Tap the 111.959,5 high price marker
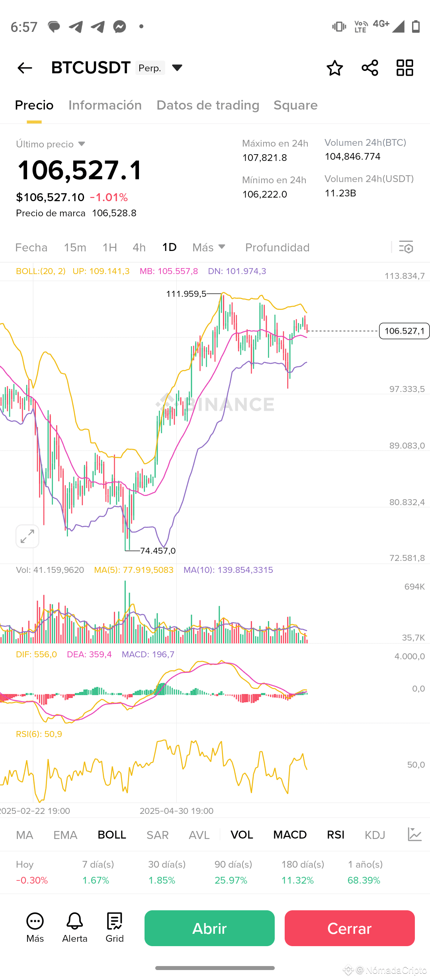Screen dimensions: 430x980 pos(186,294)
